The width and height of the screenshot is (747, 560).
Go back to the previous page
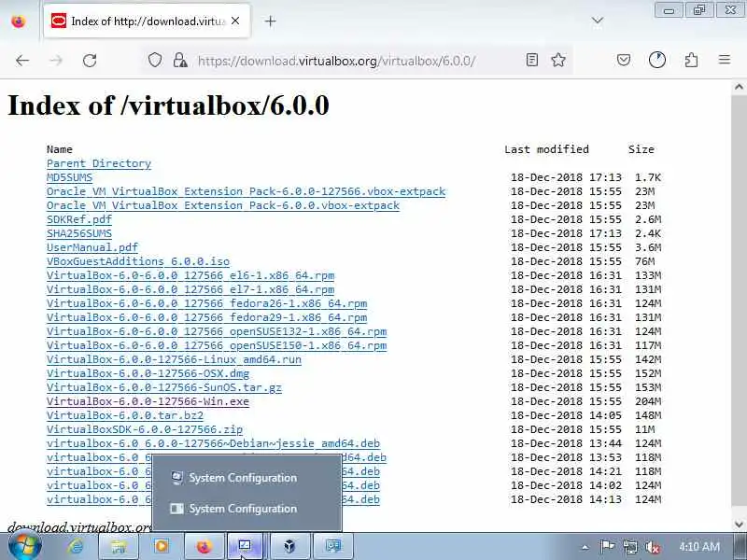(x=21, y=61)
